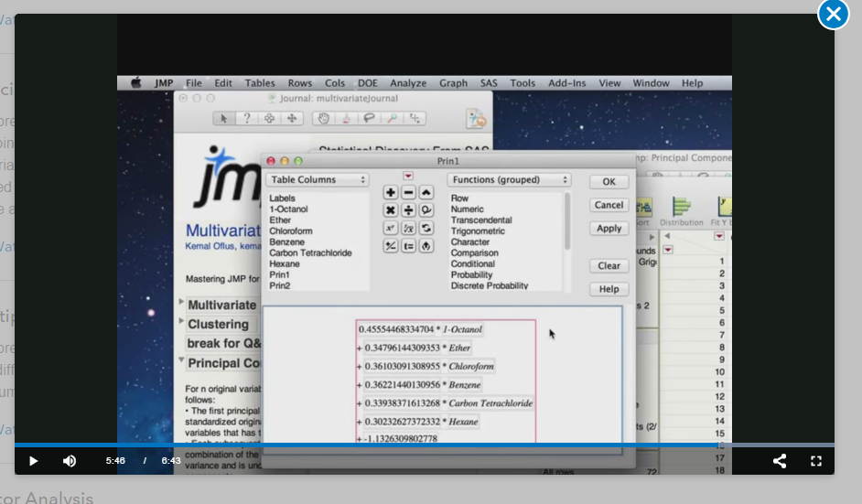The width and height of the screenshot is (862, 504).
Task: Click the Distribution icon in background window
Action: (x=681, y=211)
